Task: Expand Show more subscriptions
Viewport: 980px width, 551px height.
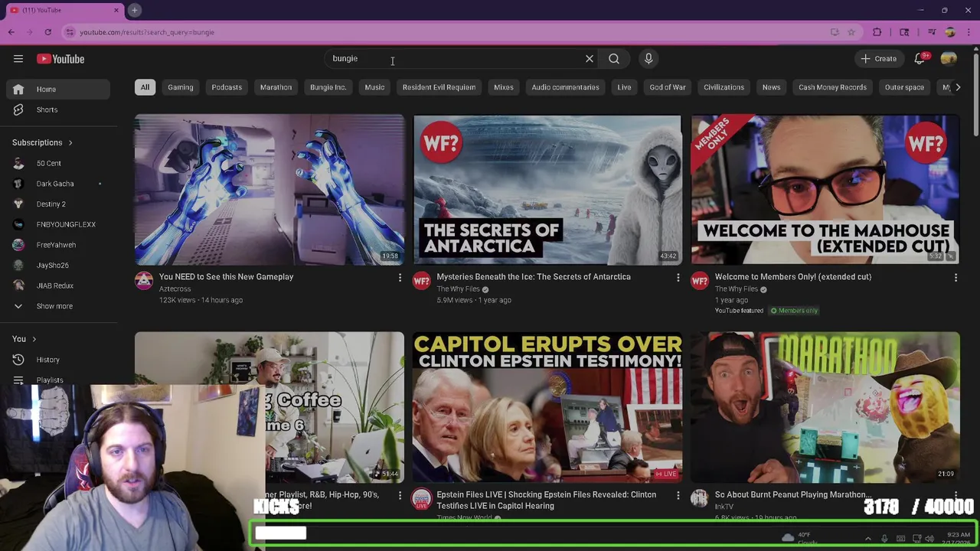Action: [x=59, y=306]
